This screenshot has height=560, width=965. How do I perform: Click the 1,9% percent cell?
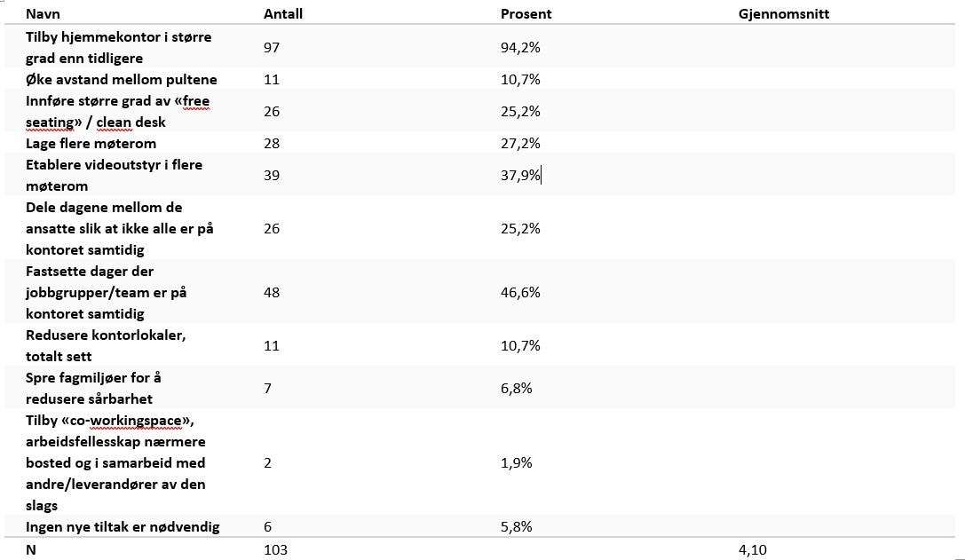click(x=515, y=463)
